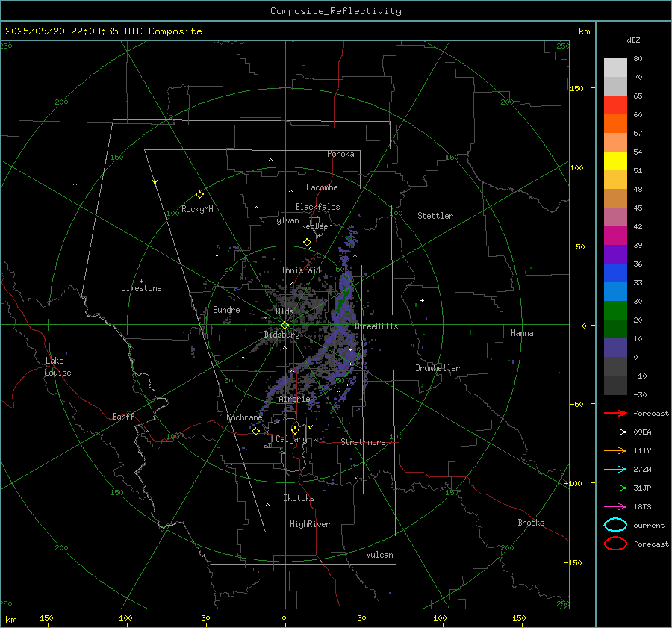The width and height of the screenshot is (672, 628).
Task: Click the Composite_Reflectivity title text
Action: coord(335,11)
